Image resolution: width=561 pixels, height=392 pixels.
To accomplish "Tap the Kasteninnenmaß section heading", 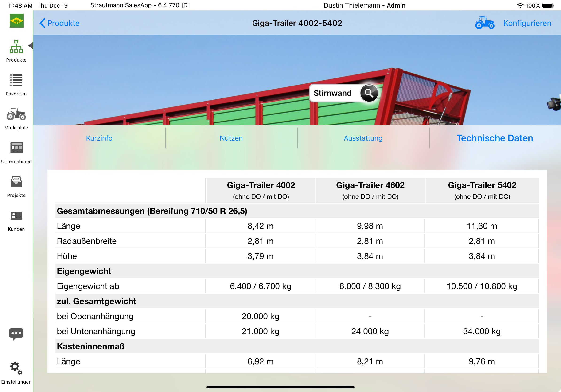I will coord(91,346).
